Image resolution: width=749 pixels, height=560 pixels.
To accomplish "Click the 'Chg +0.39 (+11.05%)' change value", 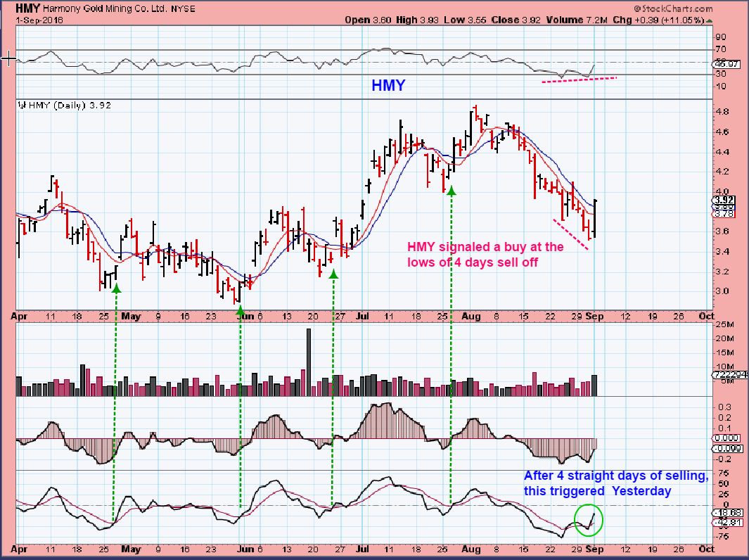I will [x=659, y=20].
